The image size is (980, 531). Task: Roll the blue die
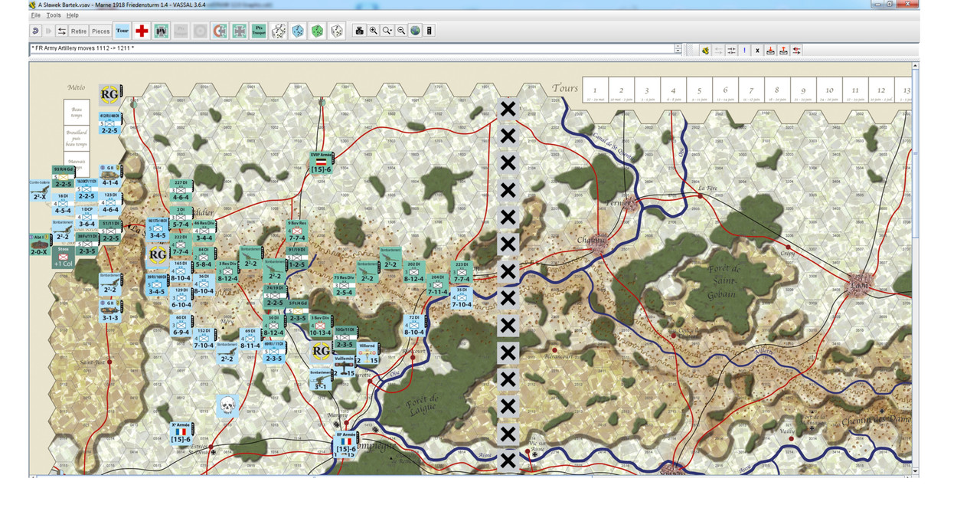pyautogui.click(x=298, y=31)
